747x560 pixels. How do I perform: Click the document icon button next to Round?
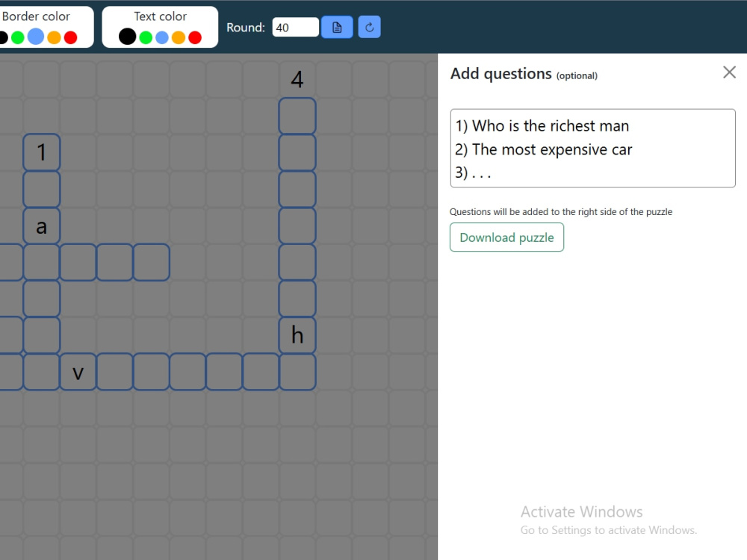(337, 27)
